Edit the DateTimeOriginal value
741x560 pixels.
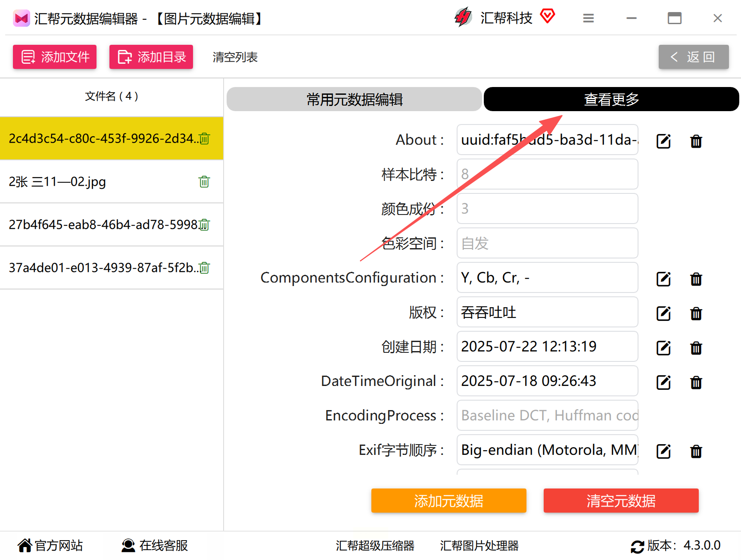tap(663, 383)
